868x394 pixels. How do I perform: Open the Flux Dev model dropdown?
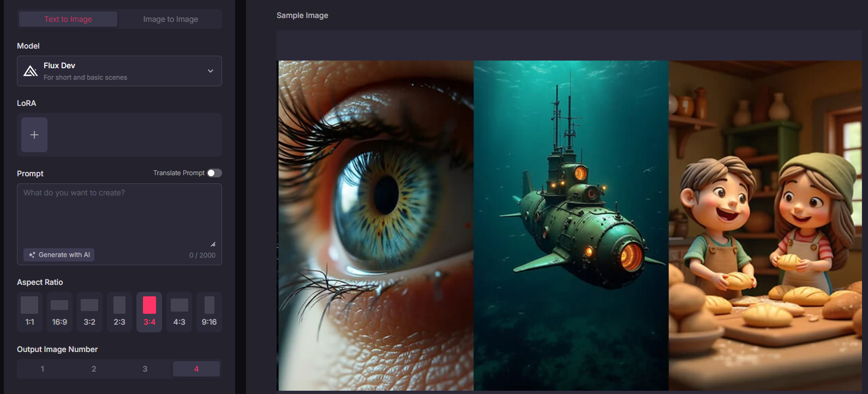[119, 71]
